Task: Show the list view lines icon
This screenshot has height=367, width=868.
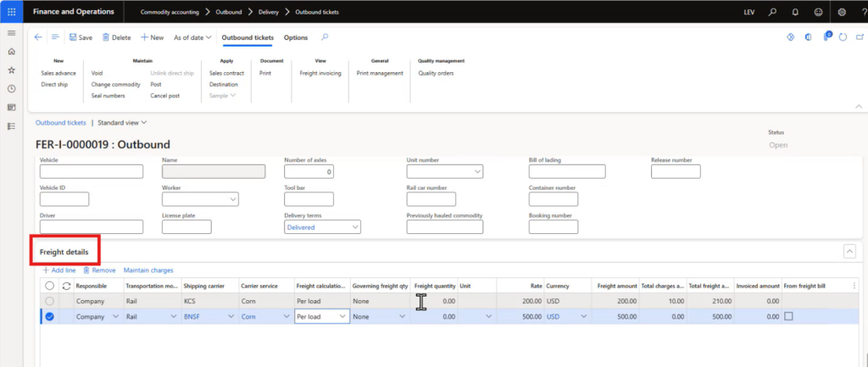Action: coord(55,37)
